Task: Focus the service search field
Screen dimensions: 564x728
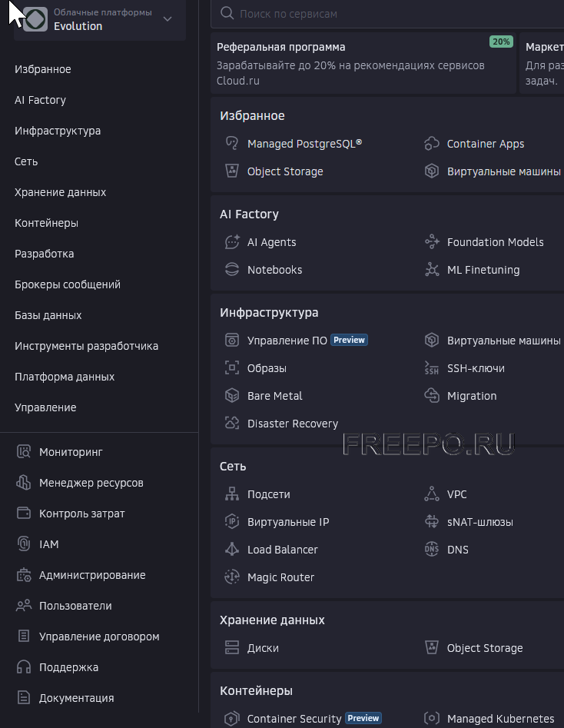Action: (x=387, y=14)
